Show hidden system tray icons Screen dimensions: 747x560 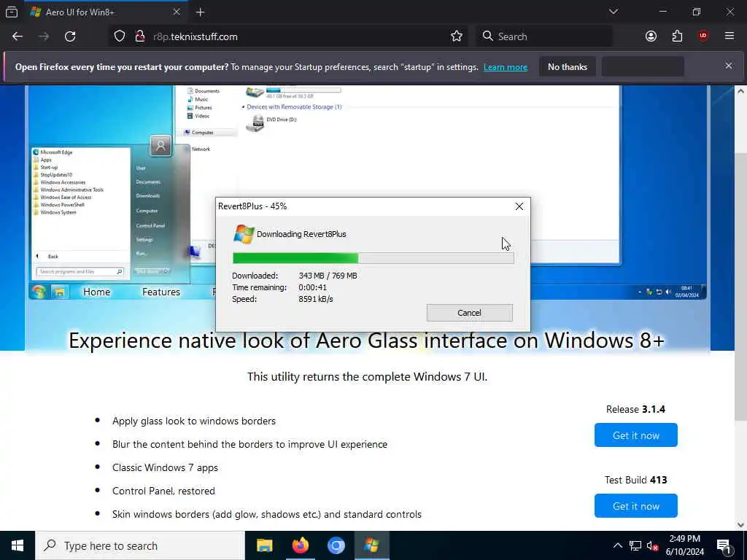617,545
